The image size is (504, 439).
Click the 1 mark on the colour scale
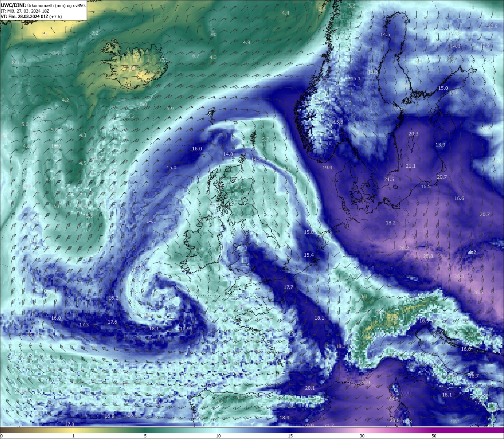click(x=74, y=436)
